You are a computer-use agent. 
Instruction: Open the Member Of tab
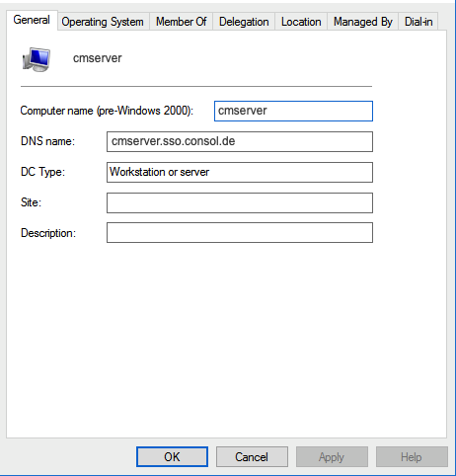[x=181, y=22]
